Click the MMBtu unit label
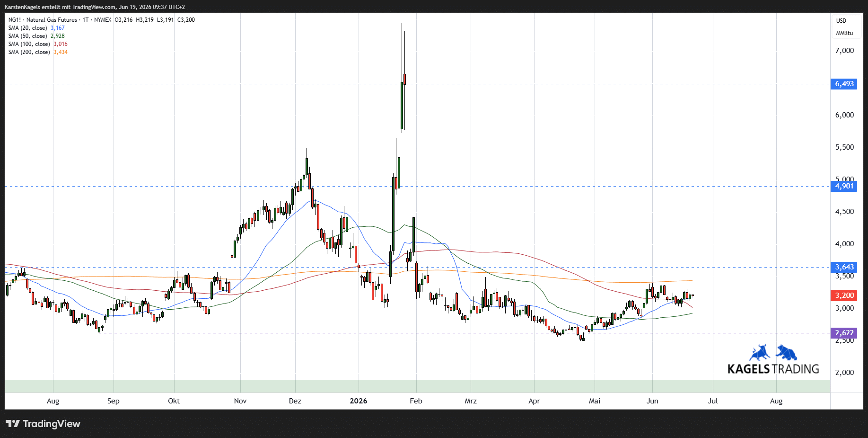 coord(844,33)
